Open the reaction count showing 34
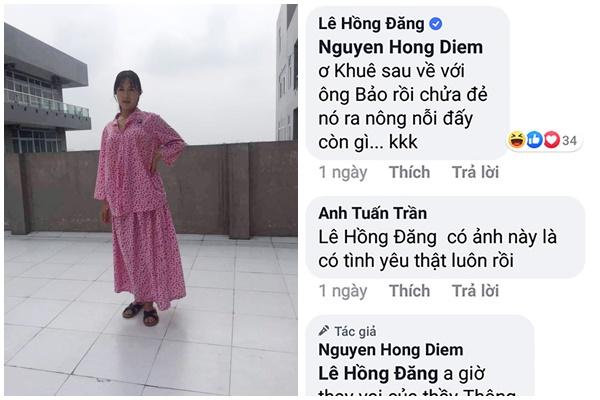Image resolution: width=600 pixels, height=400 pixels. coord(569,141)
